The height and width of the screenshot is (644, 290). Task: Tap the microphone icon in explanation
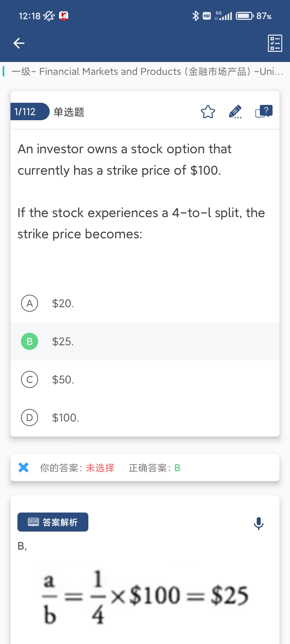point(259,523)
